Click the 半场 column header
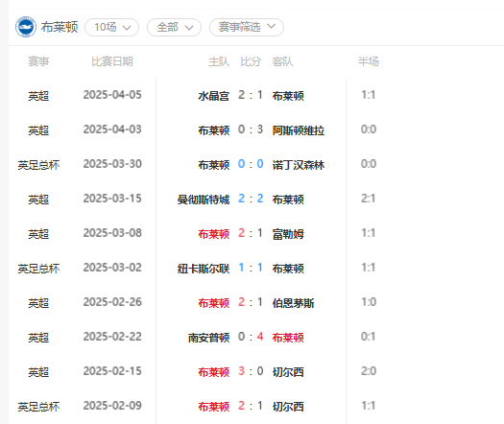 pos(369,61)
